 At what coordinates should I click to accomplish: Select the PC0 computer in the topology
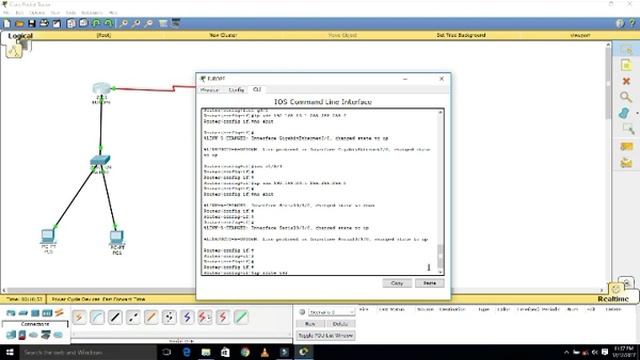tap(48, 236)
